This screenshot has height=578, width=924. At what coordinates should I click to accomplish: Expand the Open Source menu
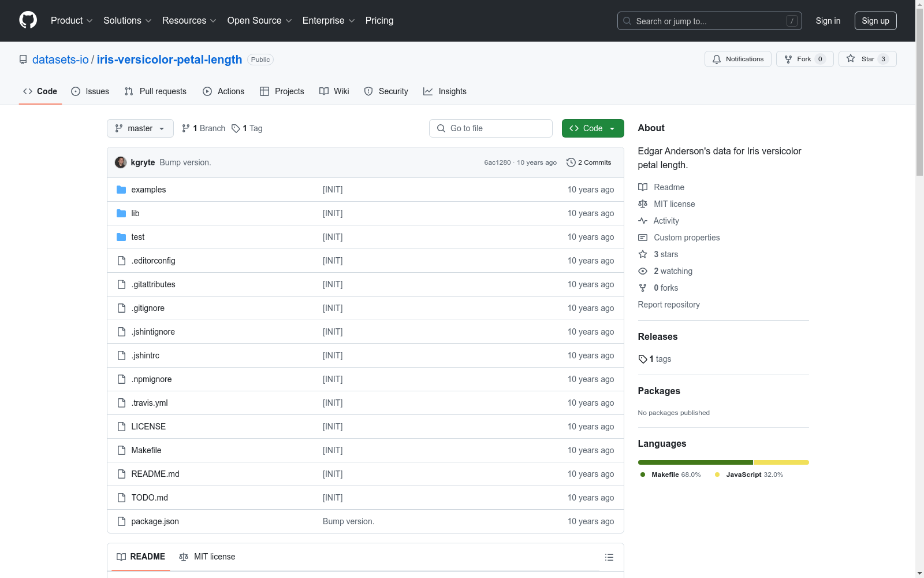(260, 20)
